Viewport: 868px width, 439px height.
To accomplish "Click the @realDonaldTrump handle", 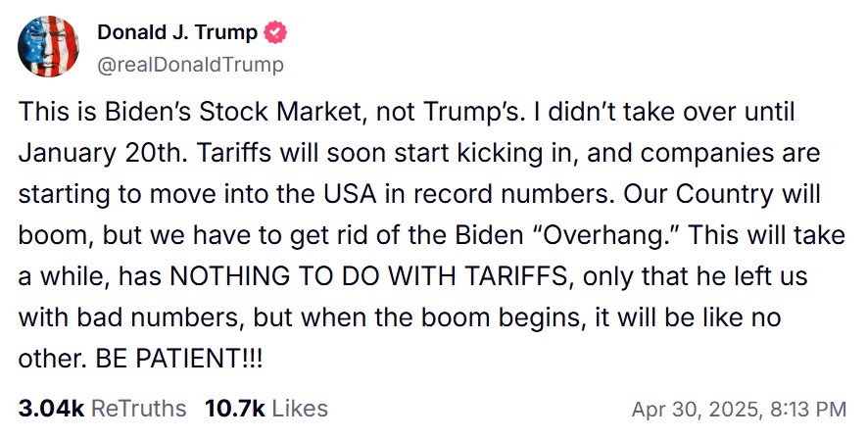I will pyautogui.click(x=190, y=65).
